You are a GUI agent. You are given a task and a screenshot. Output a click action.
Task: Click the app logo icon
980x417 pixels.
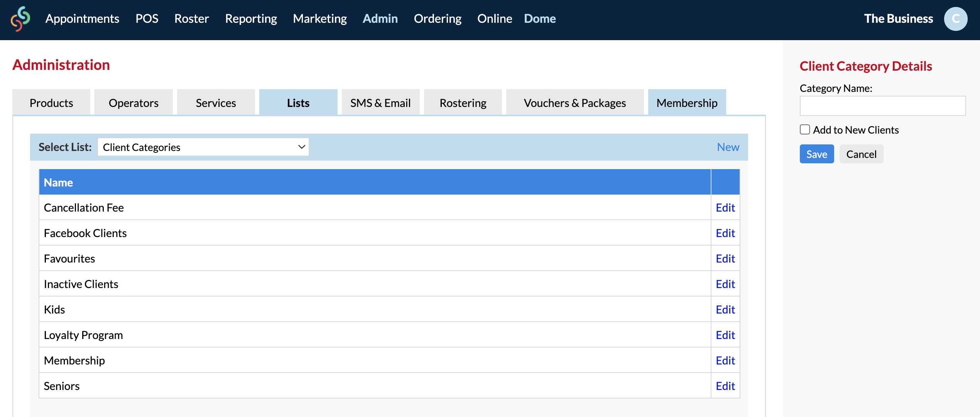click(x=20, y=19)
